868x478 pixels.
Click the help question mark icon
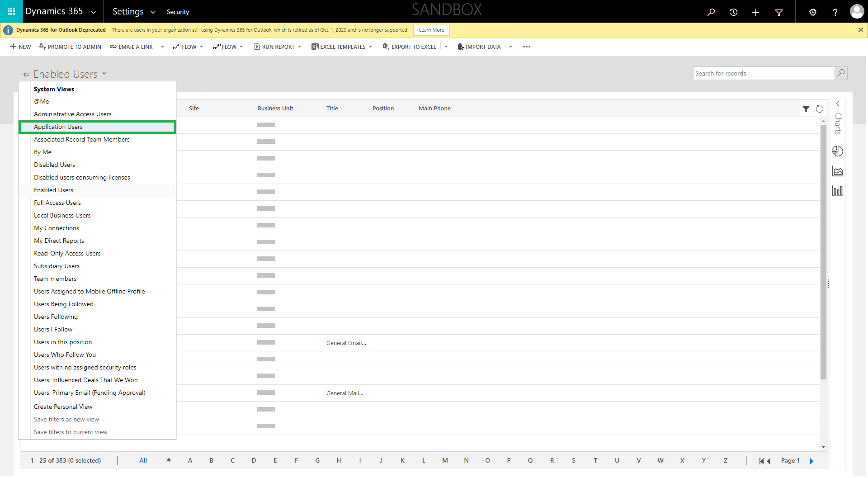click(x=835, y=12)
